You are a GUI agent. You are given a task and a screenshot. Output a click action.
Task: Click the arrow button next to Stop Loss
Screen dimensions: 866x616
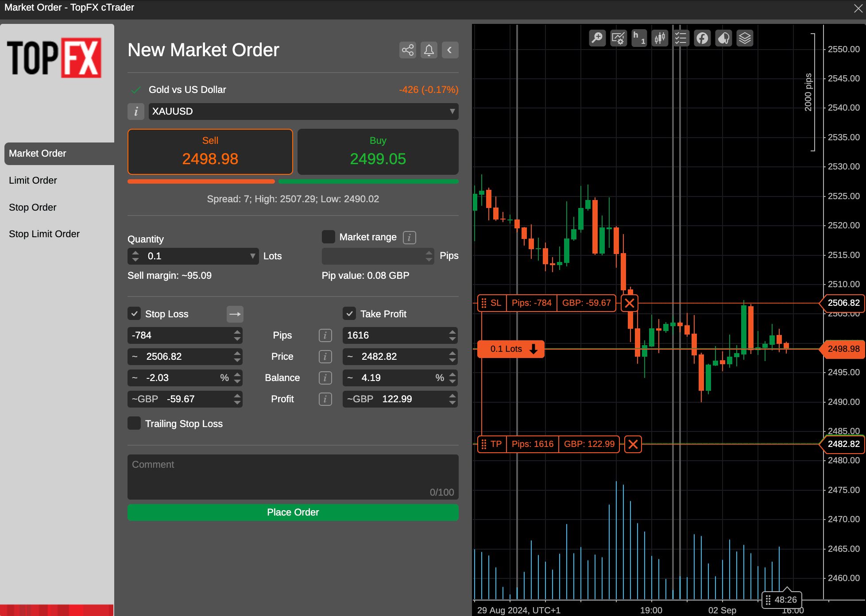click(235, 314)
